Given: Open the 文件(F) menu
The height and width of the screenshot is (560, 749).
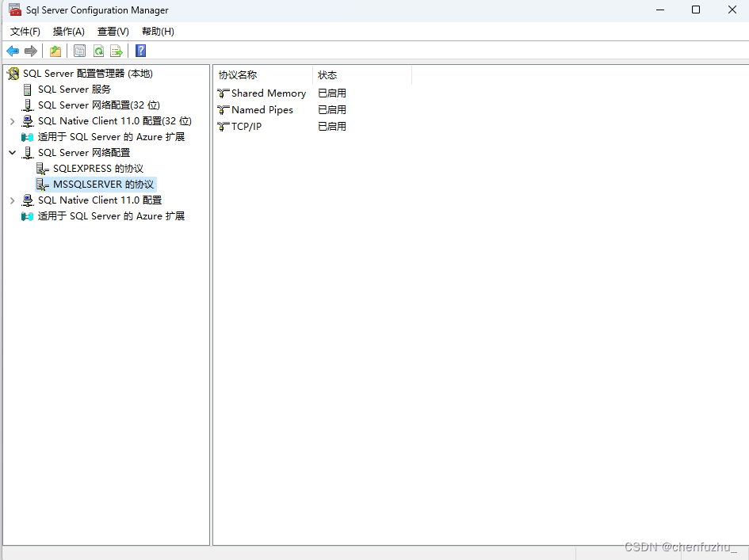Looking at the screenshot, I should 25,32.
